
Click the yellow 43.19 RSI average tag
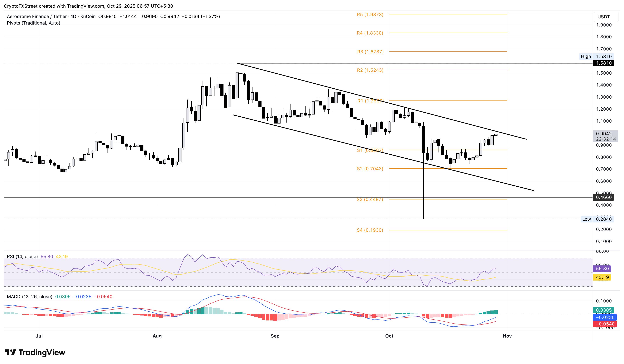[x=602, y=277]
